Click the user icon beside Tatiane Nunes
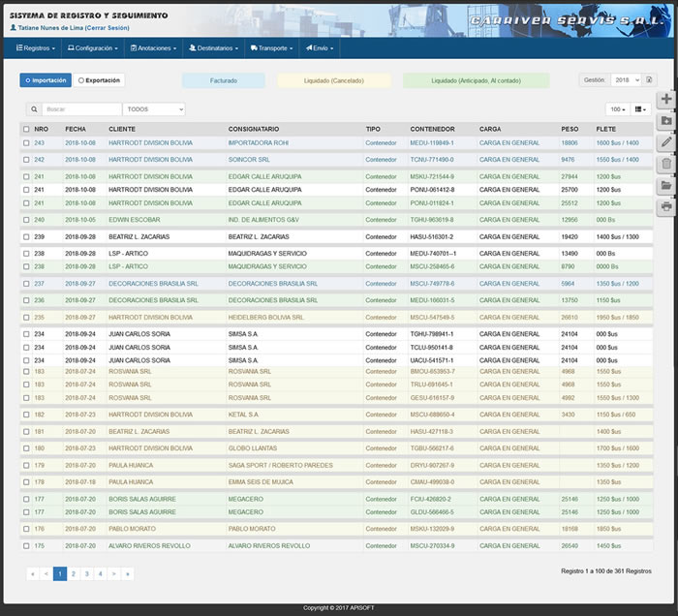 point(13,28)
